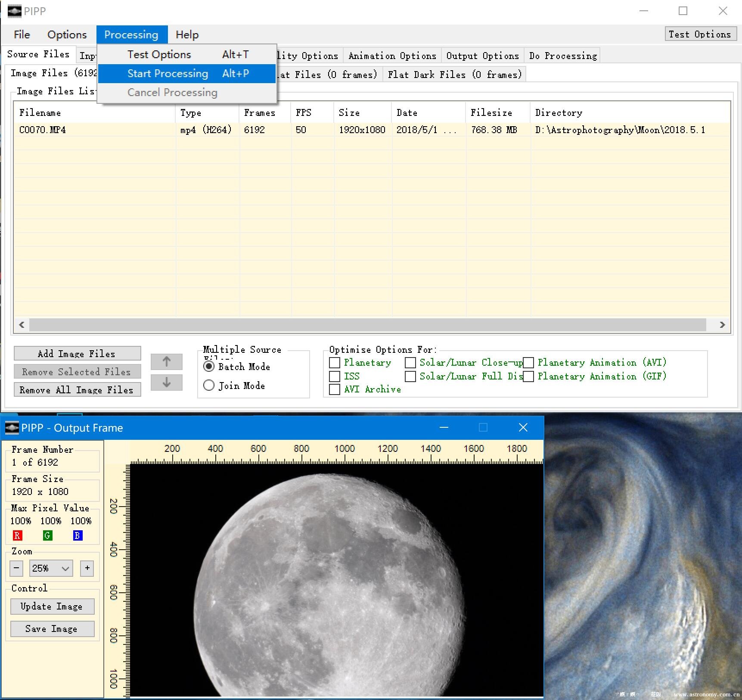
Task: Close the Processing menu via its header
Action: tap(131, 34)
